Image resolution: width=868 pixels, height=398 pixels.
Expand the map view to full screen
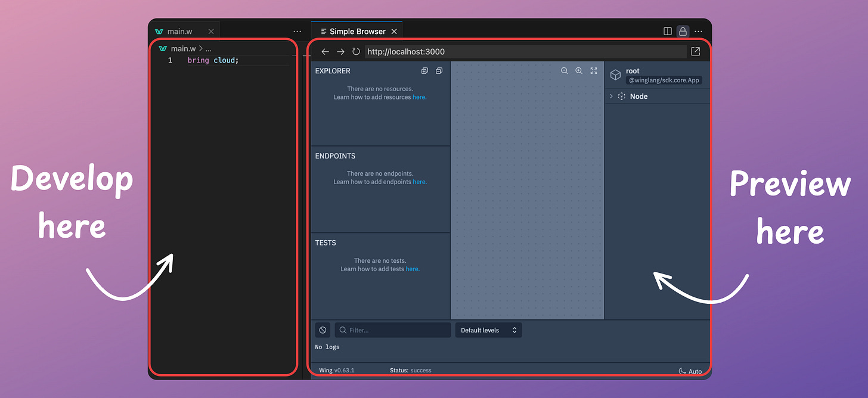click(593, 70)
